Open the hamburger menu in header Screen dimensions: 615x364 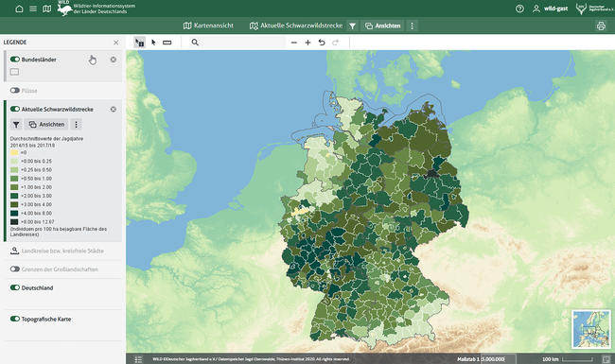(x=33, y=9)
